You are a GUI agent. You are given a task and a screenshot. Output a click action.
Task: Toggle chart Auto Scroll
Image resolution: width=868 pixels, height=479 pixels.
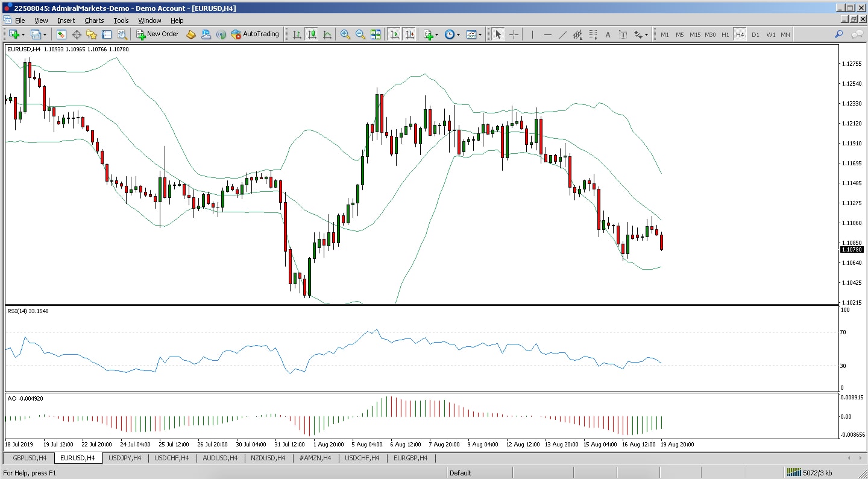[x=394, y=34]
